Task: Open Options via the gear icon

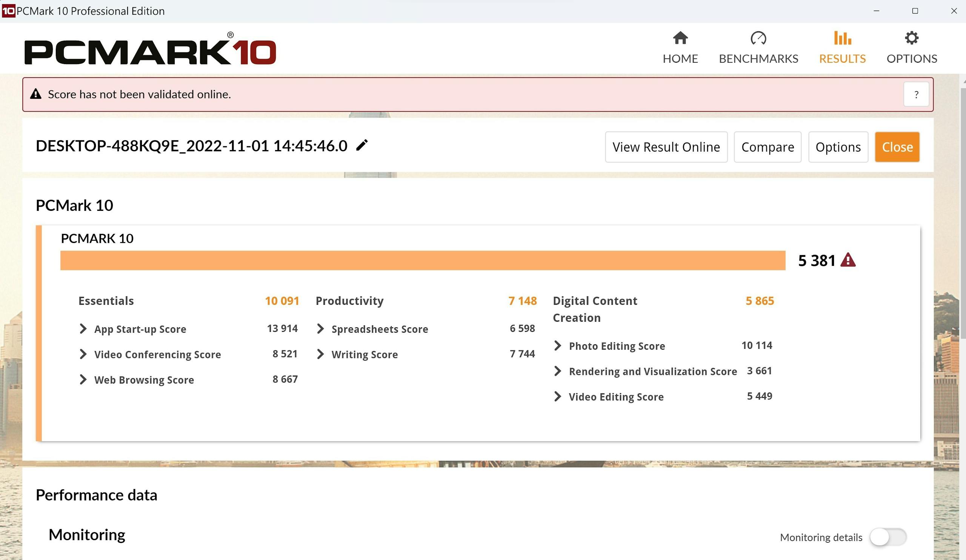Action: (x=911, y=38)
